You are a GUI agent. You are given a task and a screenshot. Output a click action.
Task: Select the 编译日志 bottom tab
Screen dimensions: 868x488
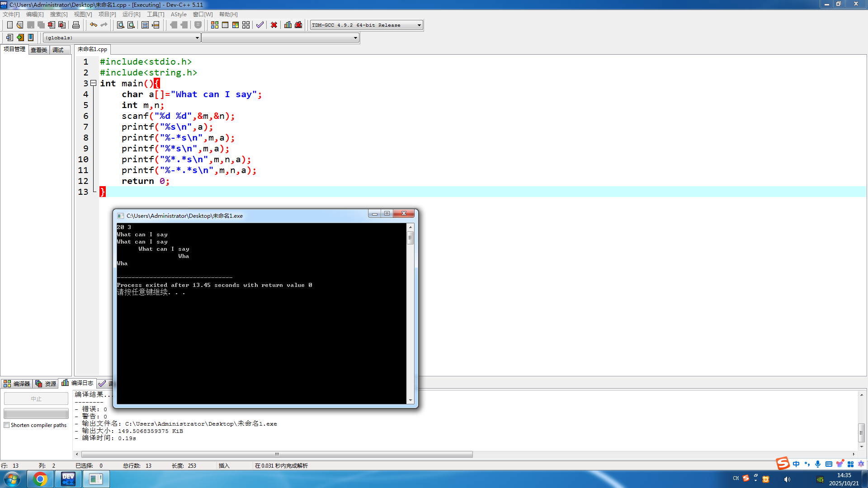tap(78, 383)
